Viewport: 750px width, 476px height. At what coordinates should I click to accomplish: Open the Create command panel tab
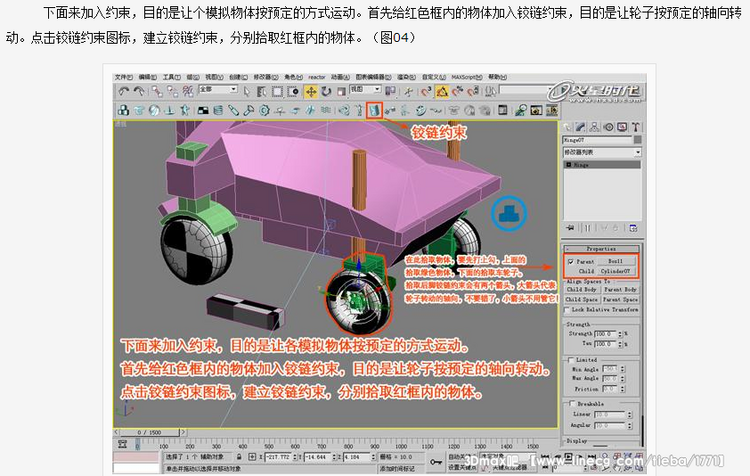[x=567, y=127]
